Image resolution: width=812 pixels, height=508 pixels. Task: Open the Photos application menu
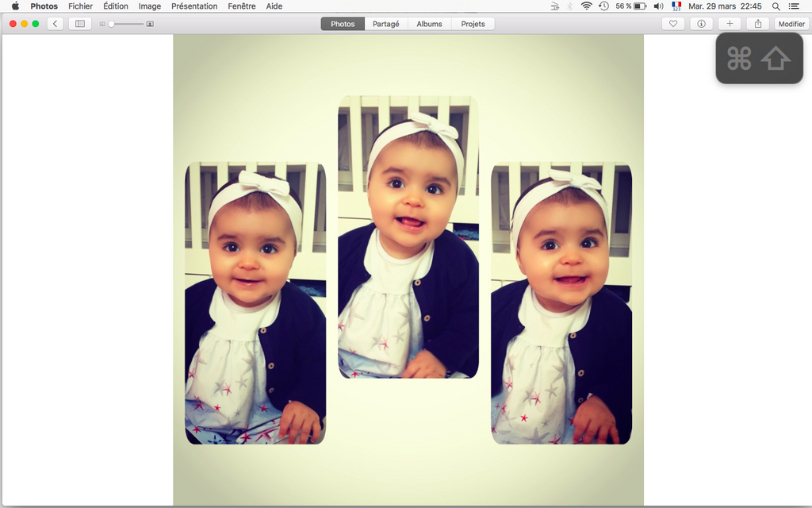coord(44,6)
